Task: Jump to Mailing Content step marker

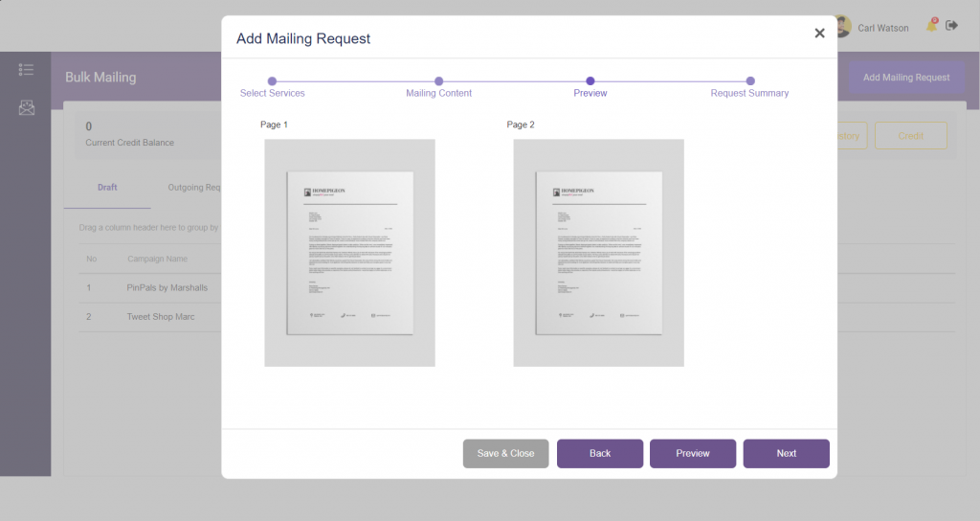Action: [x=438, y=81]
